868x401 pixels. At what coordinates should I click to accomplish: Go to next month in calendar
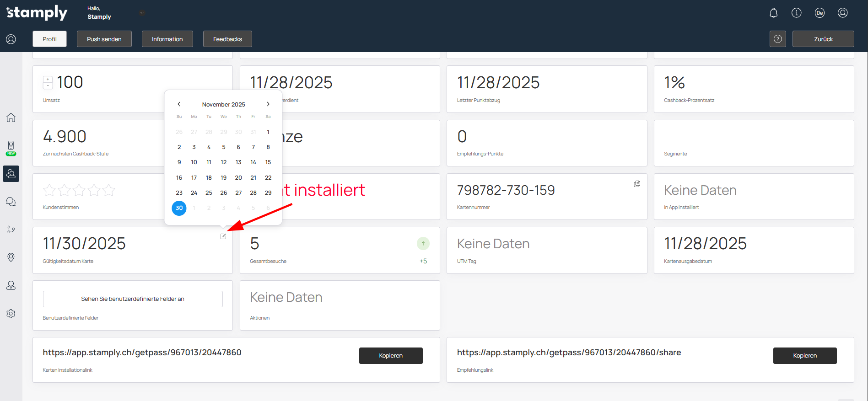[x=268, y=104]
